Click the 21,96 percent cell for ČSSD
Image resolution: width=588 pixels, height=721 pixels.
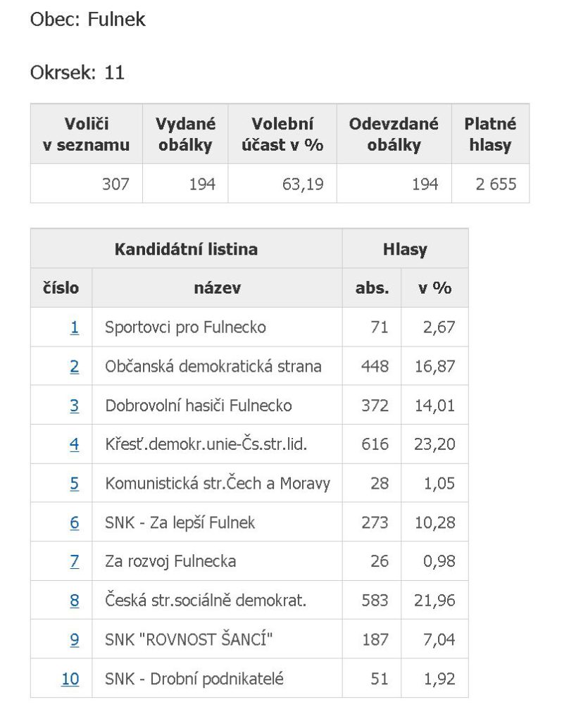434,600
